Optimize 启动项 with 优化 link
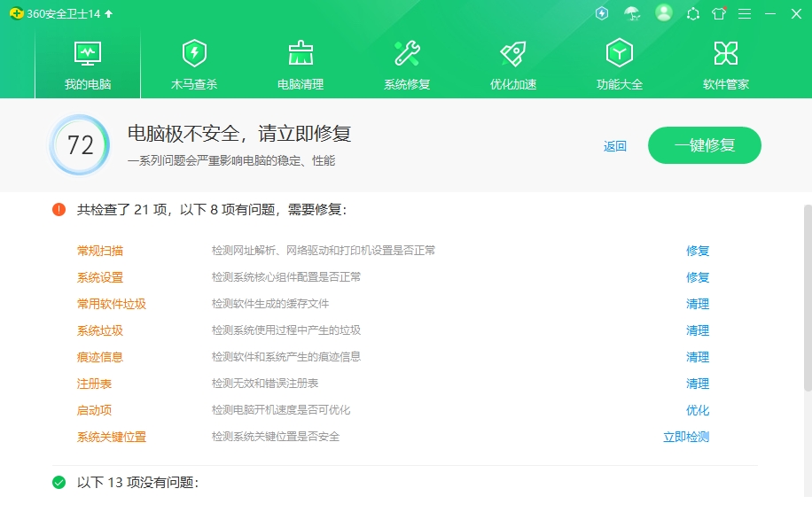Image resolution: width=812 pixels, height=512 pixels. click(698, 410)
